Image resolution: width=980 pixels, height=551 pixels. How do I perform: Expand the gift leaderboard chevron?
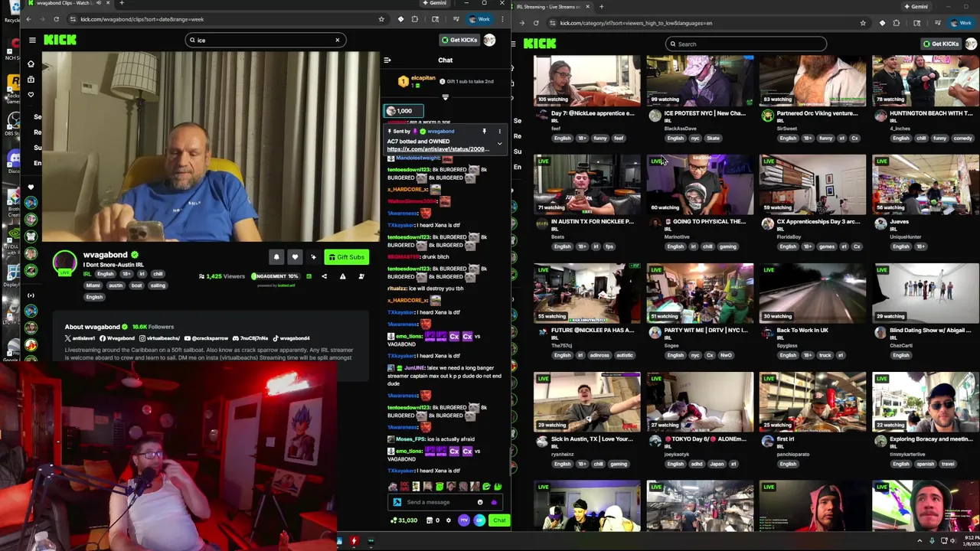[x=445, y=97]
